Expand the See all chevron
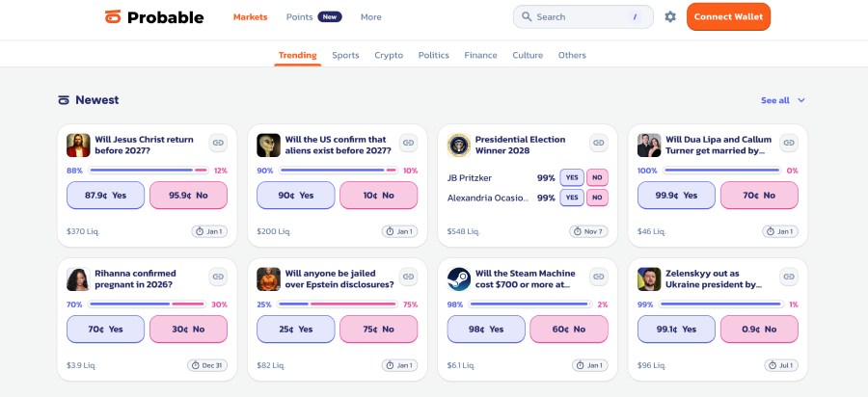The height and width of the screenshot is (397, 868). coord(801,100)
